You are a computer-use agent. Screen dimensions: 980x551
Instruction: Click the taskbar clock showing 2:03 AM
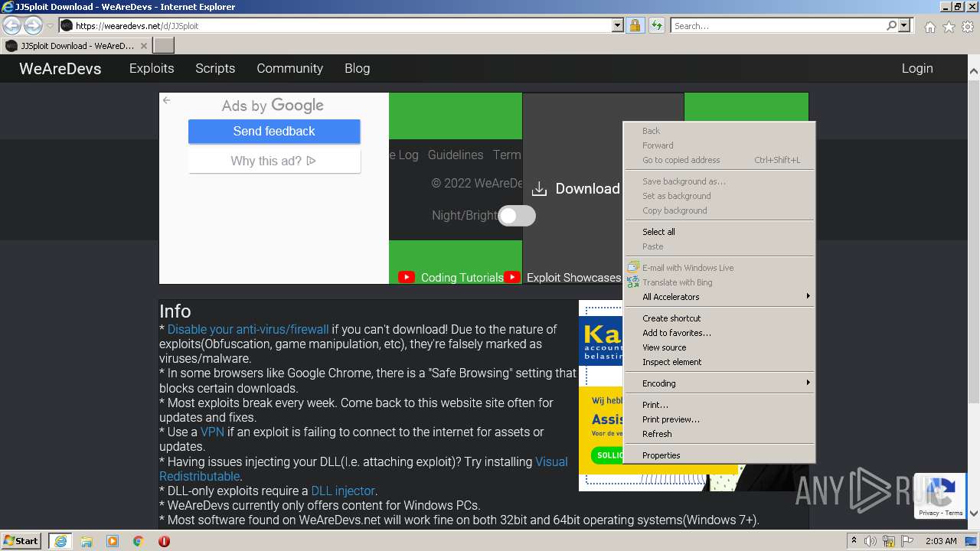[941, 541]
